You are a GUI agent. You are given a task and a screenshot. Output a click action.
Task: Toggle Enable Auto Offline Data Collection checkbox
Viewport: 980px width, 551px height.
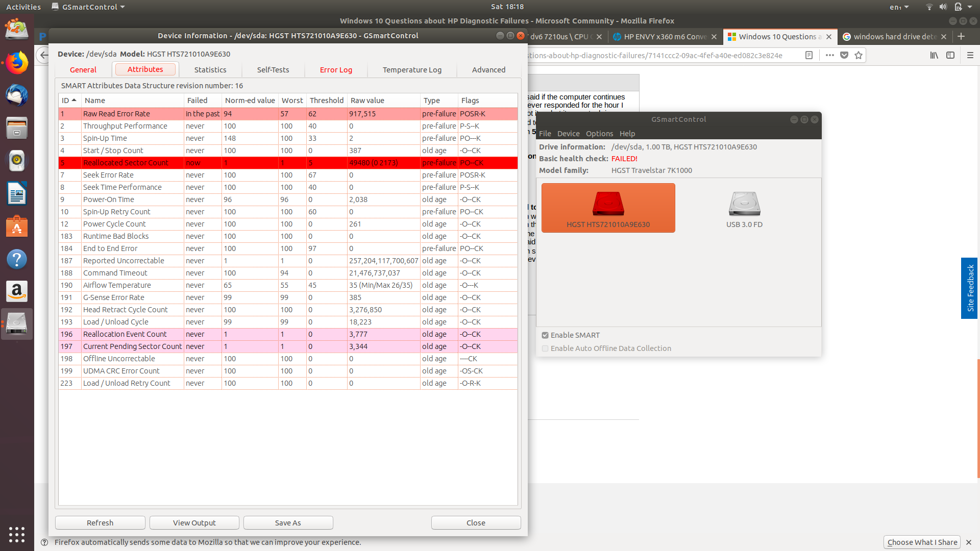545,348
